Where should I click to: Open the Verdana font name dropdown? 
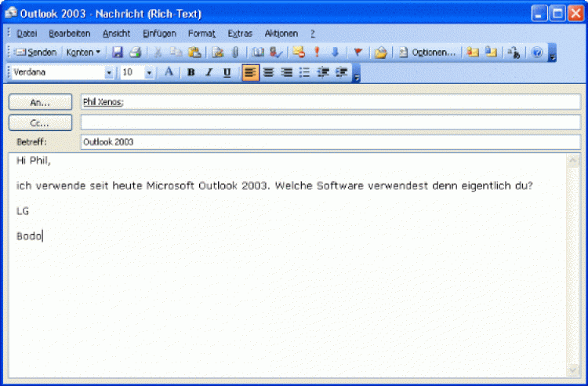click(109, 73)
